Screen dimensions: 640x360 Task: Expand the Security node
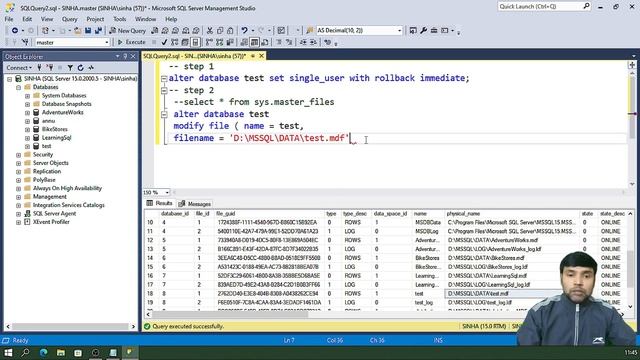[19, 155]
